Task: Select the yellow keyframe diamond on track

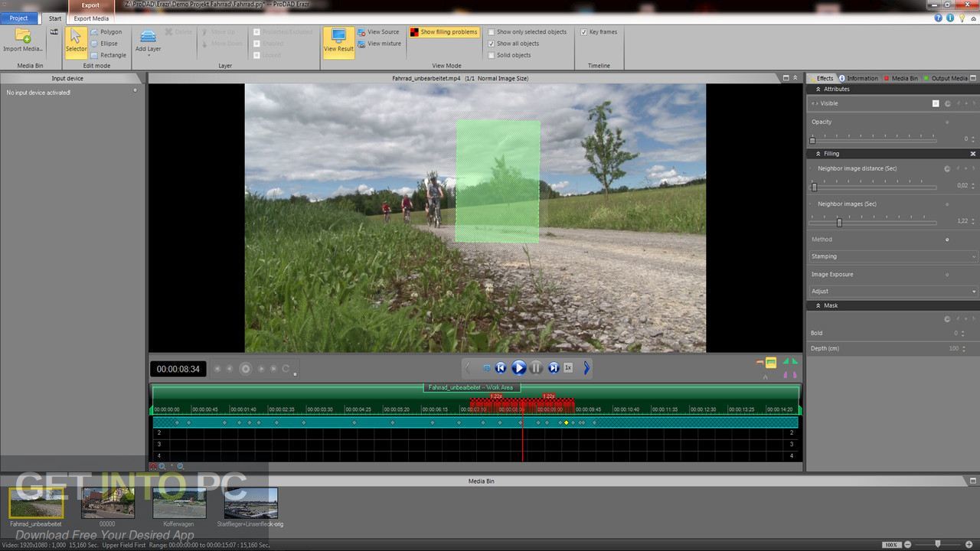Action: pos(566,422)
